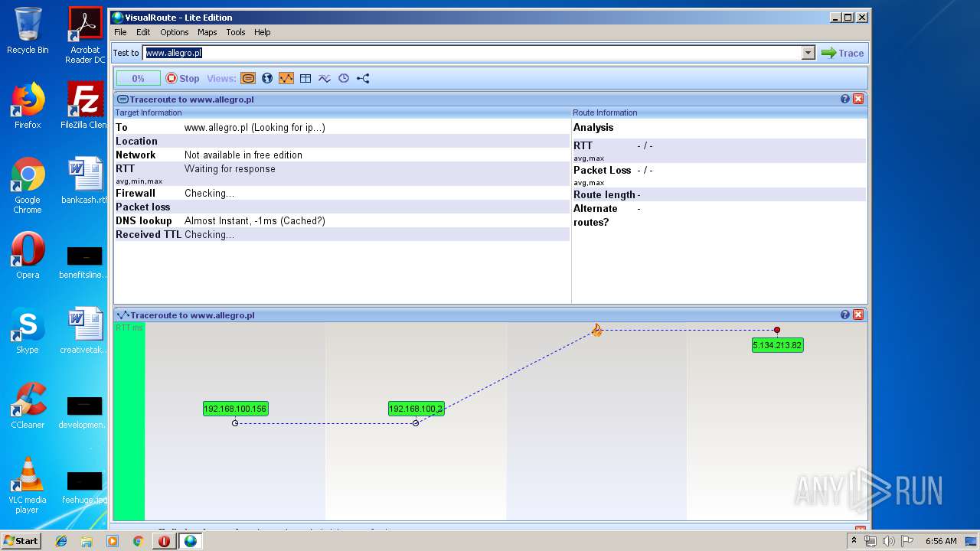The width and height of the screenshot is (980, 551).
Task: Toggle the Summary view icon in Views
Action: 248,78
